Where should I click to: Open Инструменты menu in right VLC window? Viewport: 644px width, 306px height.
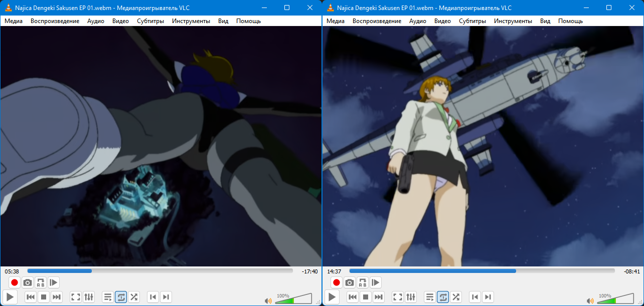513,21
